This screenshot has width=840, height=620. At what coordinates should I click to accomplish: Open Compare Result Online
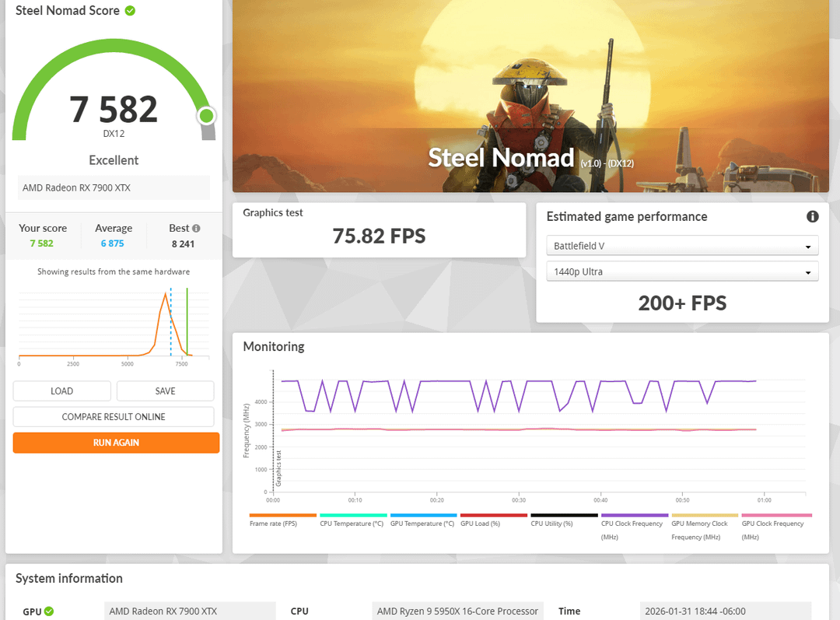(x=114, y=417)
